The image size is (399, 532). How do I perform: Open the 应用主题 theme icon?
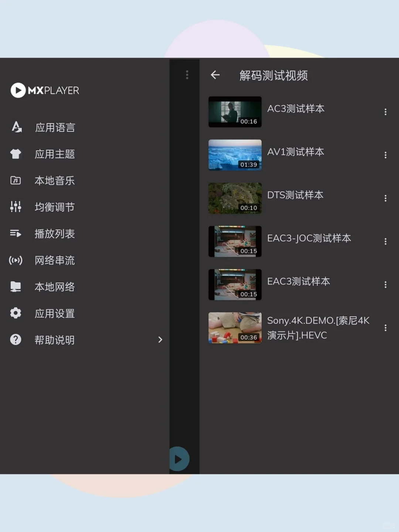(x=15, y=154)
